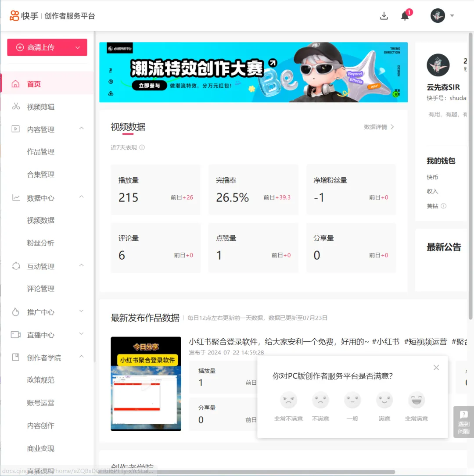Click the 评论量 6 stat card
Screen dimensions: 474x476
pyautogui.click(x=155, y=248)
